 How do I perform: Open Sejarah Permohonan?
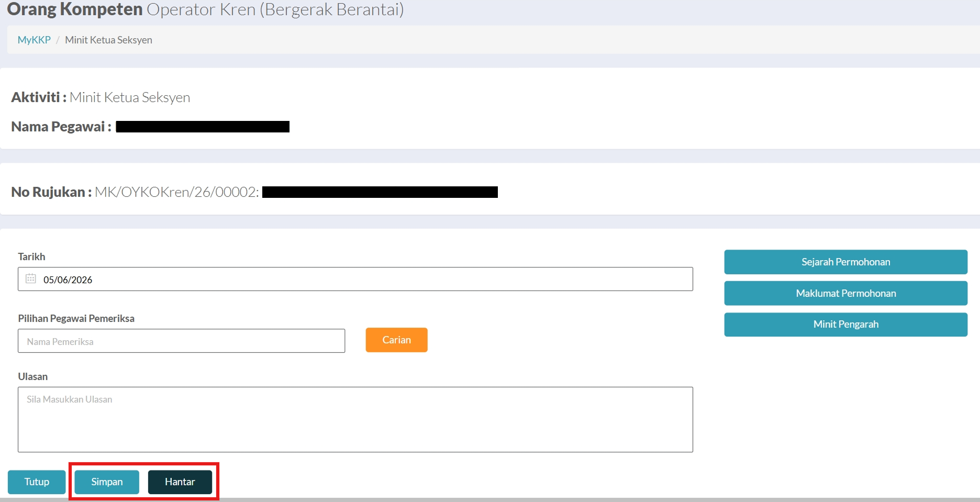tap(845, 262)
